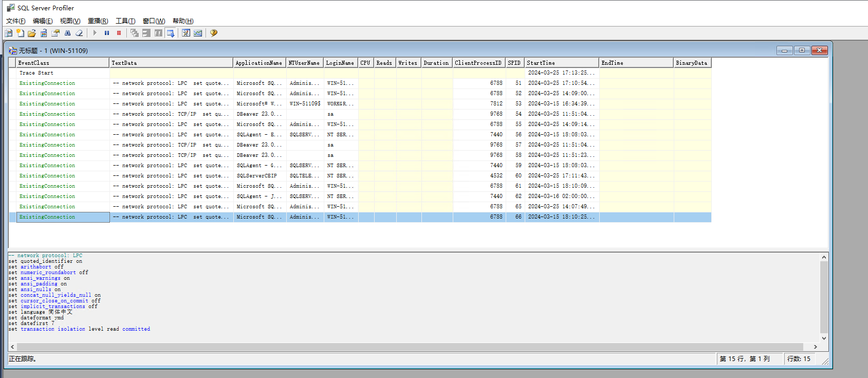This screenshot has height=378, width=868.
Task: Click the TextData column header
Action: 171,63
